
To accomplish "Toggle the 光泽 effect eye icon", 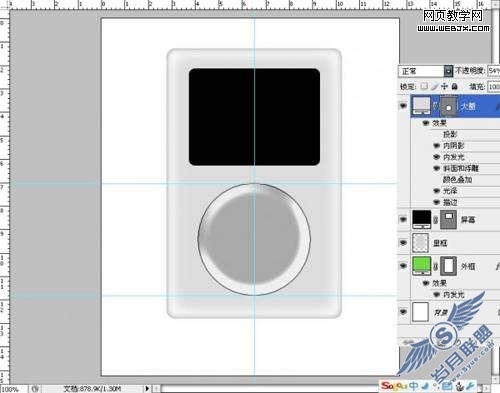I will pos(437,191).
